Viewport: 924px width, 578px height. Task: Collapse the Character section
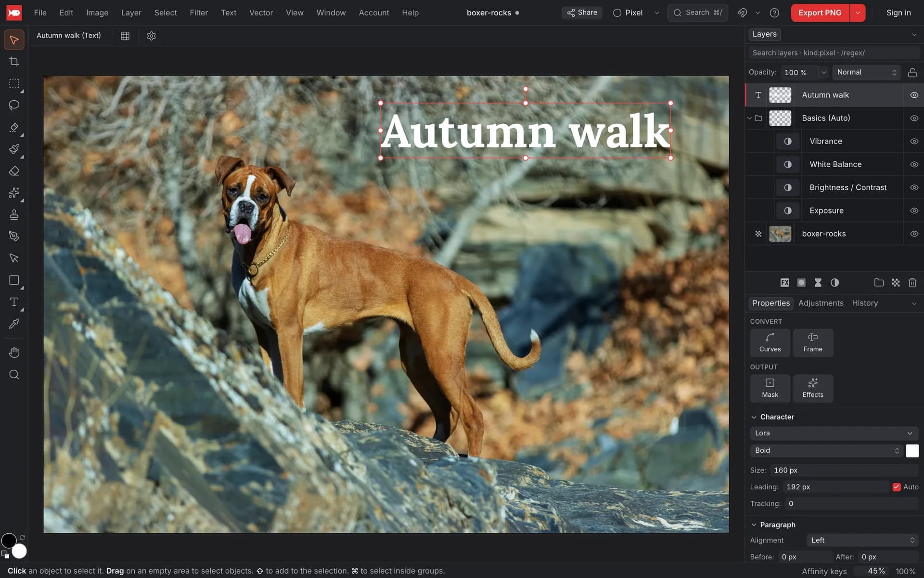coord(754,417)
